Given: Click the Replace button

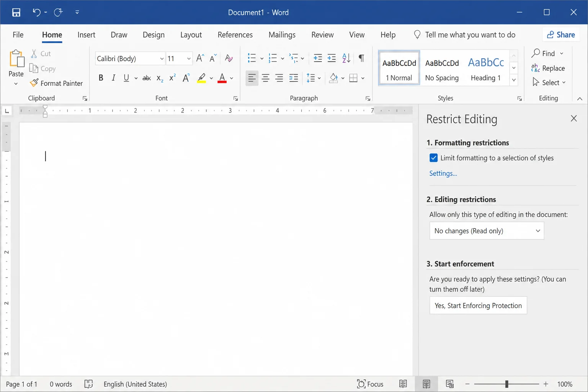Looking at the screenshot, I should coord(548,68).
